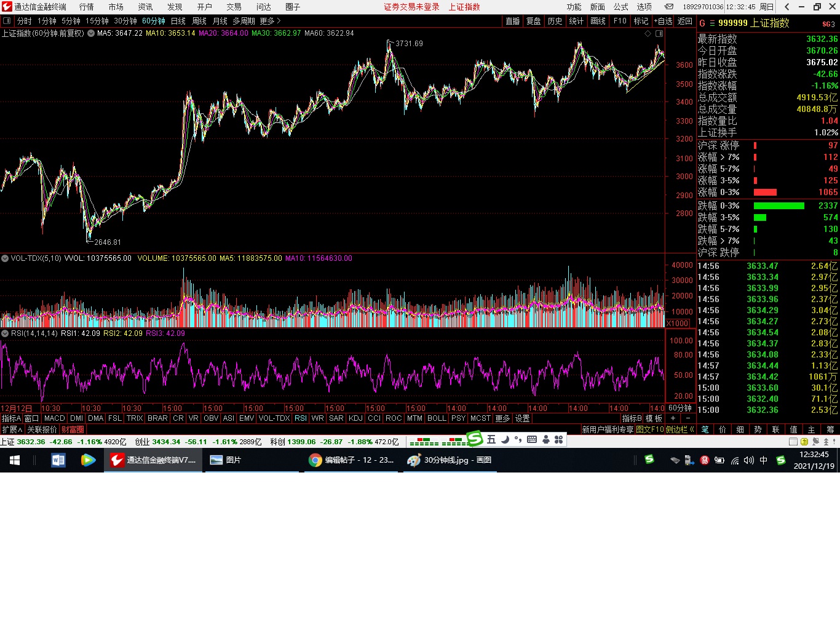Click the volume speaker icon in the system tray
The image size is (840, 638).
[x=748, y=460]
